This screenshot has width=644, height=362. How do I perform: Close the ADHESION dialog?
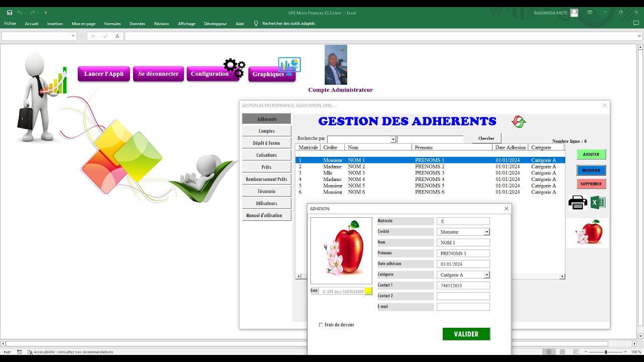[506, 209]
